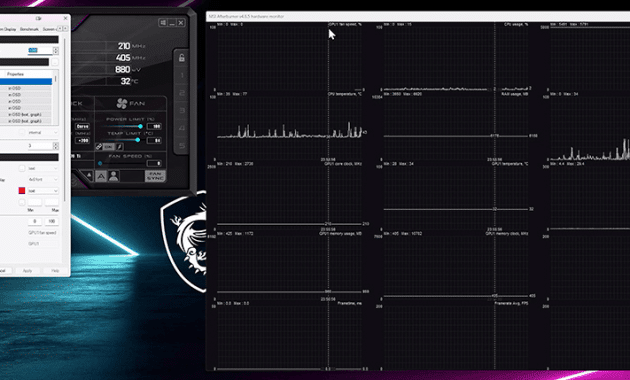Screen dimensions: 630x380
Task: Open the 'internal' dropdown
Action: (43, 132)
